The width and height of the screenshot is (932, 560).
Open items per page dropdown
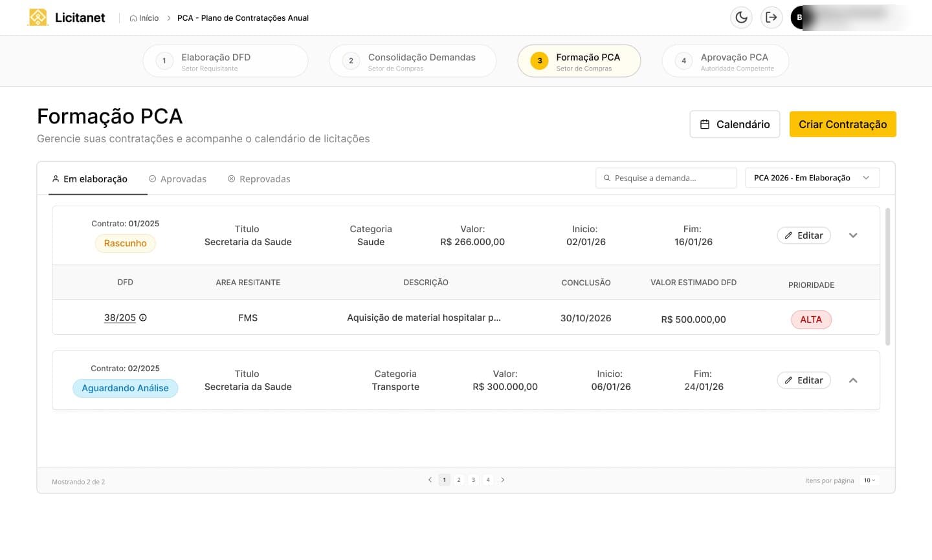[869, 480]
